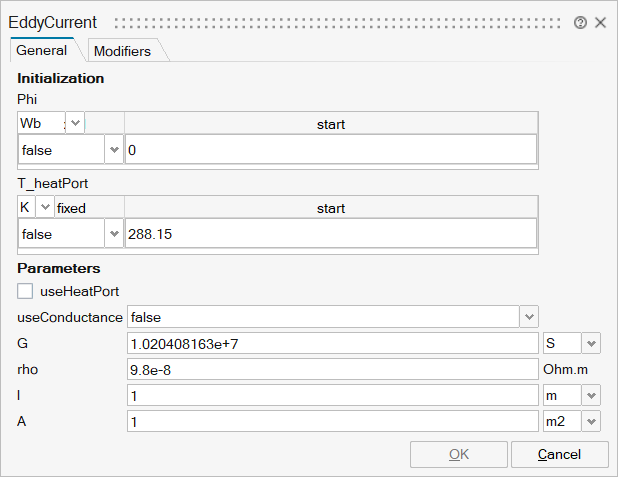Click the T_heatPort start field 288.15

point(330,233)
